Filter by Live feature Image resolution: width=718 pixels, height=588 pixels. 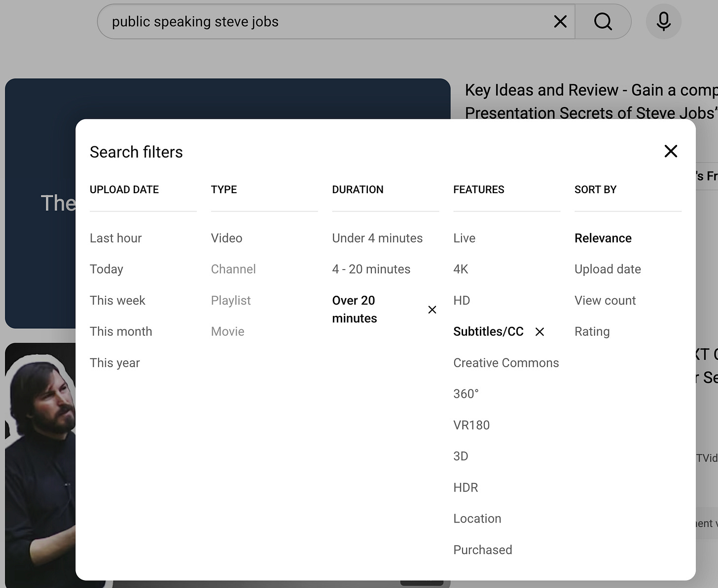tap(465, 238)
